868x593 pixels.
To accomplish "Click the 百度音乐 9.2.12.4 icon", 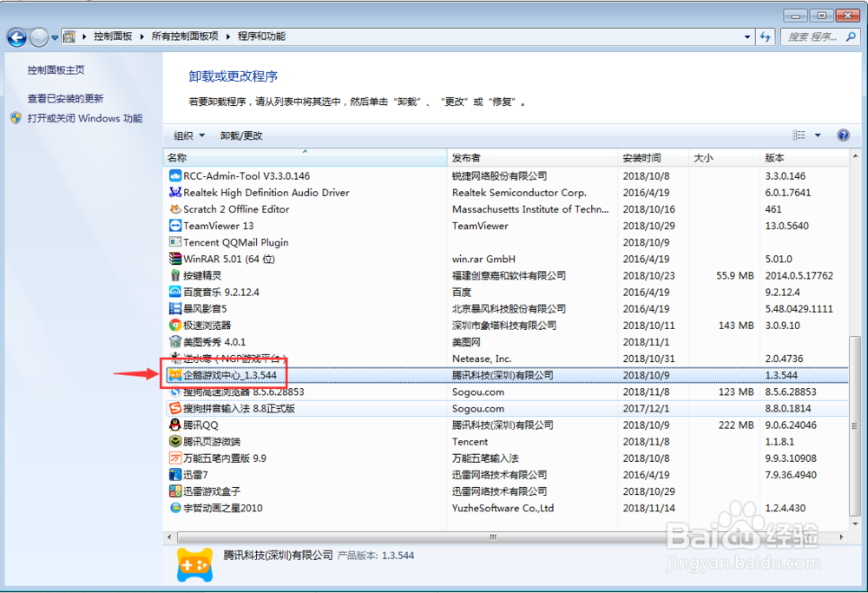I will [x=175, y=293].
